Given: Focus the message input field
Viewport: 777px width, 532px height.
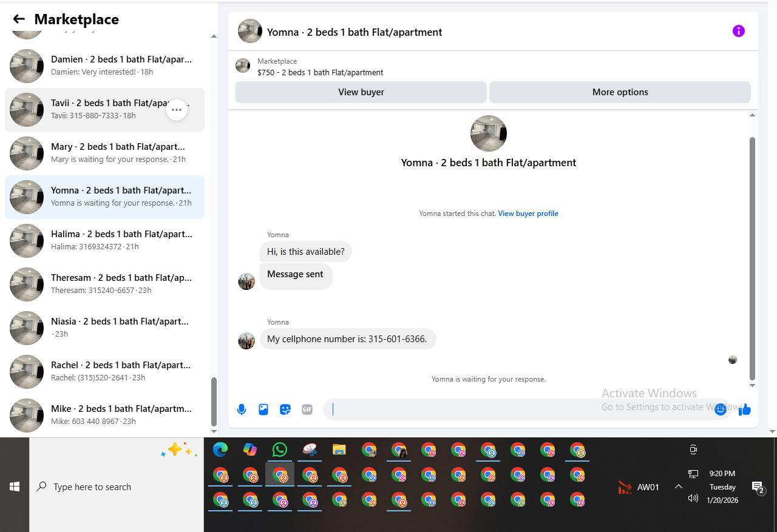Looking at the screenshot, I should [x=527, y=409].
